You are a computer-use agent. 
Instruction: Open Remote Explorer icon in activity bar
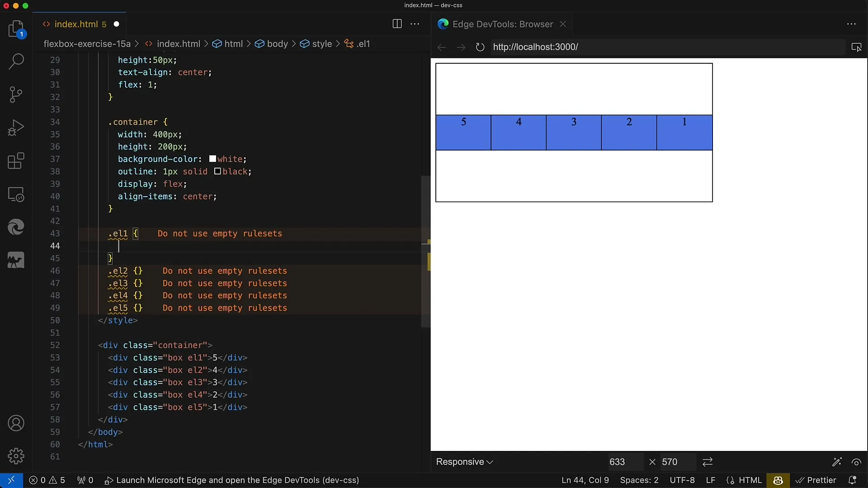pos(16,194)
